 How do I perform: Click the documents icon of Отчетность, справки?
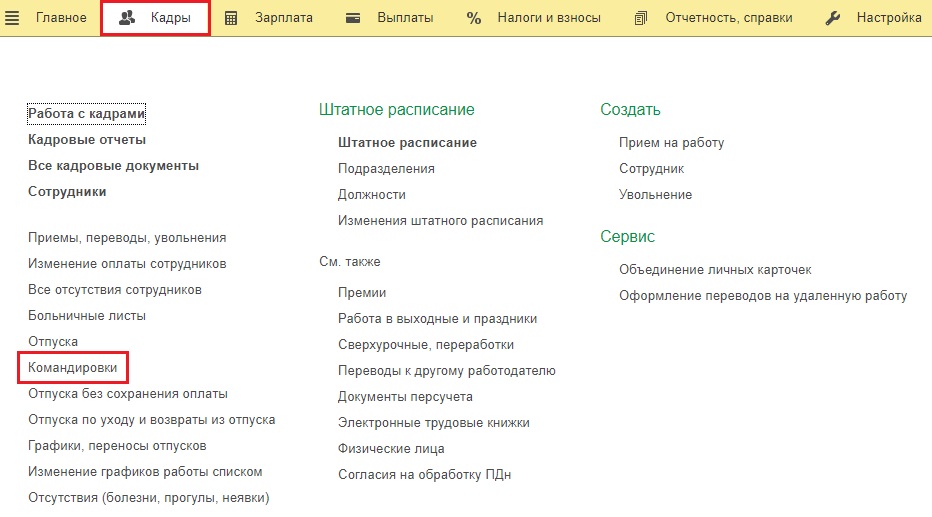pos(641,18)
